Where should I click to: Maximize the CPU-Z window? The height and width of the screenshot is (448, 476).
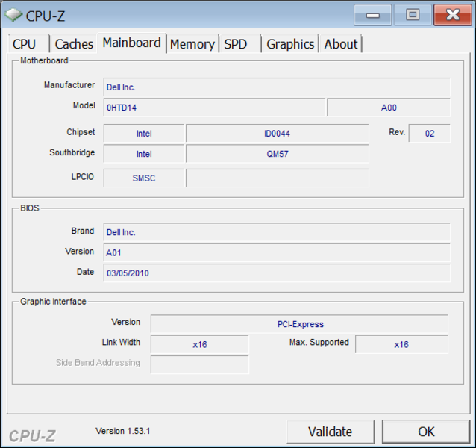413,15
